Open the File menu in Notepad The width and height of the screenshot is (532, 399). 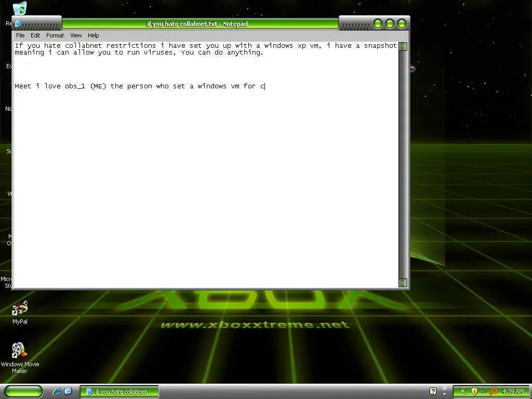coord(20,35)
